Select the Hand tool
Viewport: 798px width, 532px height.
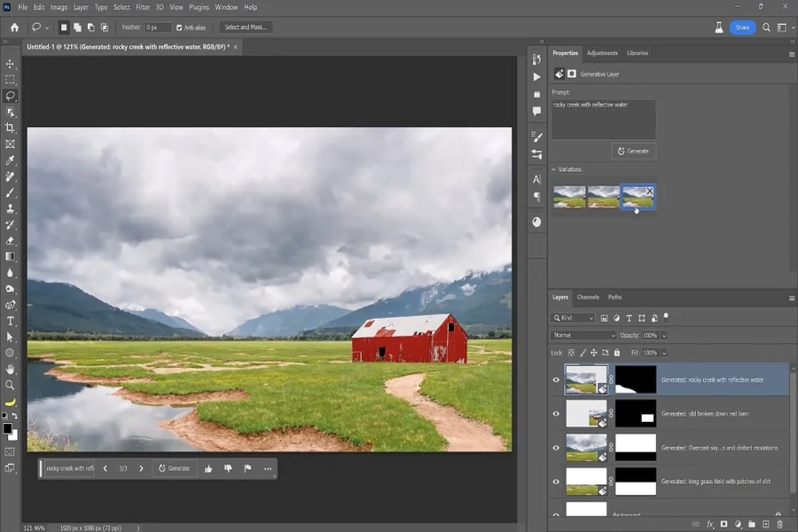(x=11, y=369)
